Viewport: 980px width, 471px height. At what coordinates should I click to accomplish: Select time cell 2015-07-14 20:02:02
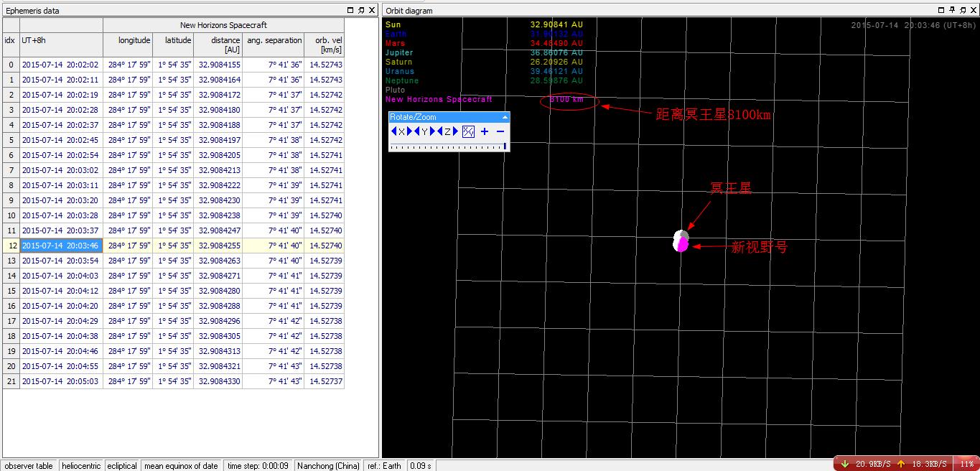point(61,65)
